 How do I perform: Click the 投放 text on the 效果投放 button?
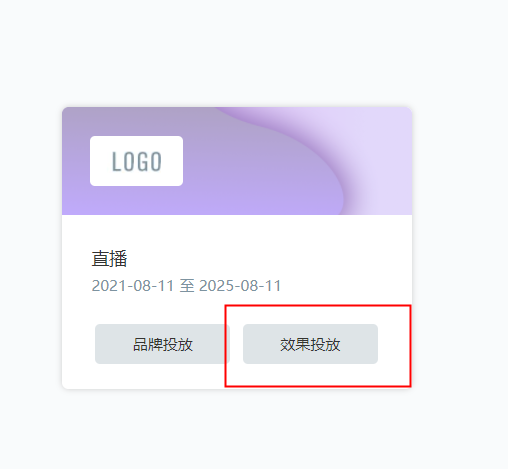[325, 344]
